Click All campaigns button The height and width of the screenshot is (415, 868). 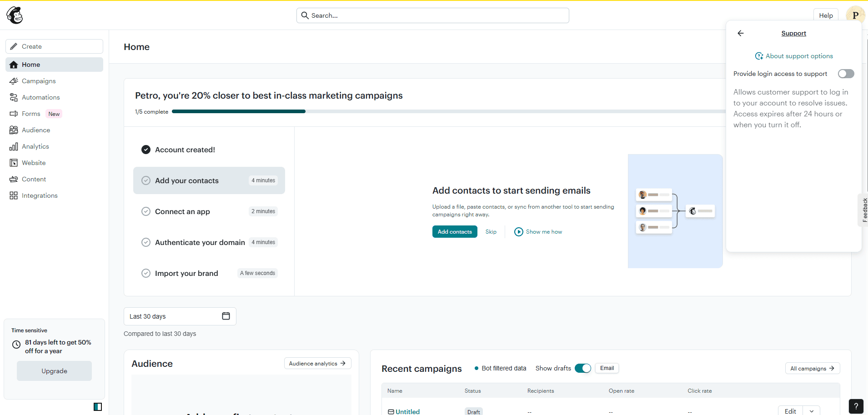[813, 368]
